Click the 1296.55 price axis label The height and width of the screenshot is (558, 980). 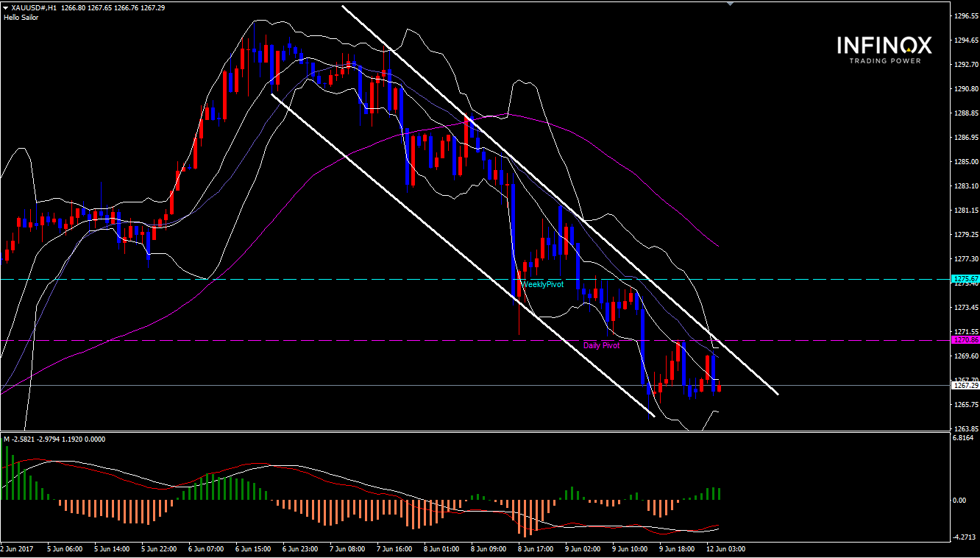965,15
